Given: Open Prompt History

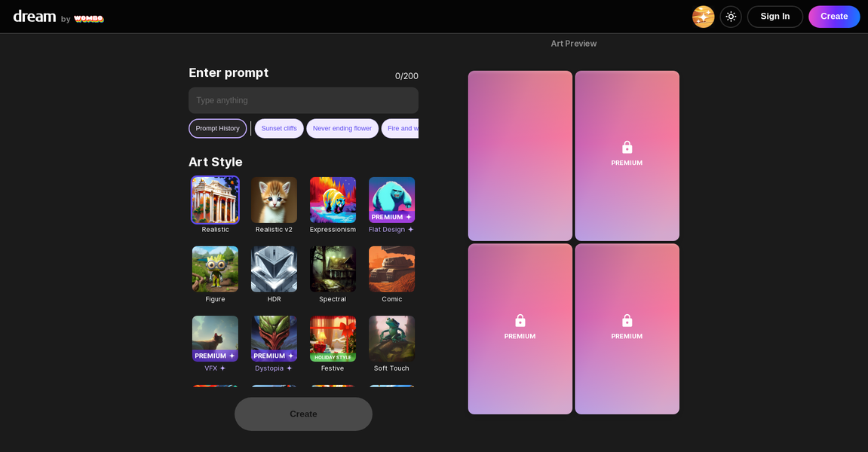Looking at the screenshot, I should pos(217,129).
